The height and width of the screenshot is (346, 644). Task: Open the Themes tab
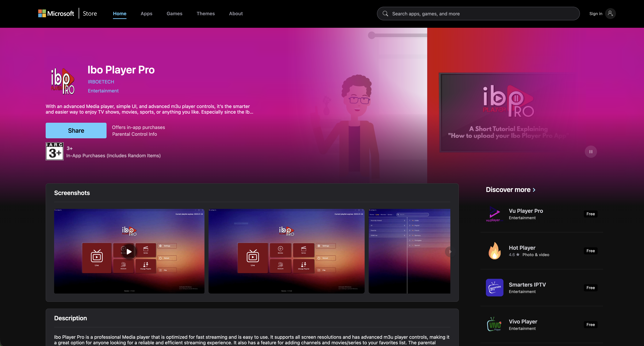[205, 14]
